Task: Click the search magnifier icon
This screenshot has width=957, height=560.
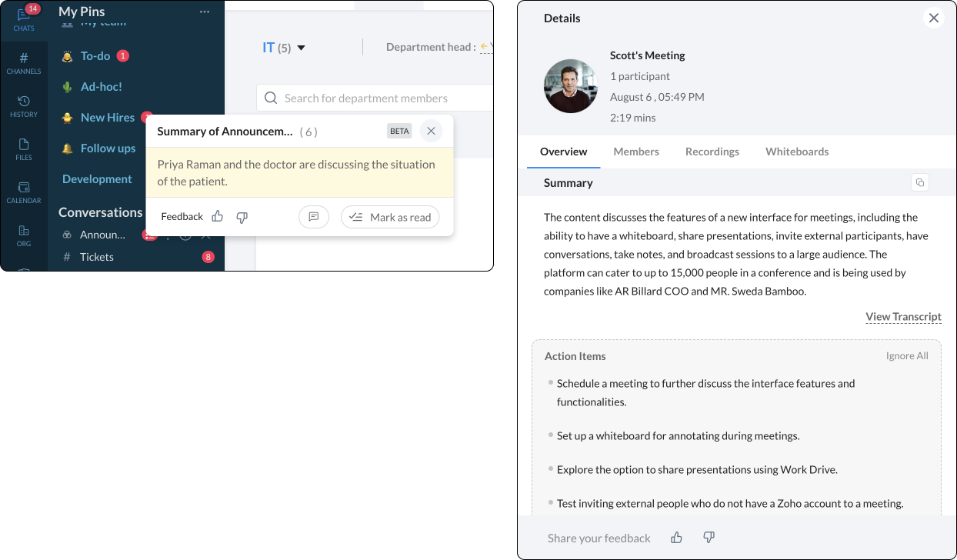Action: (x=271, y=98)
